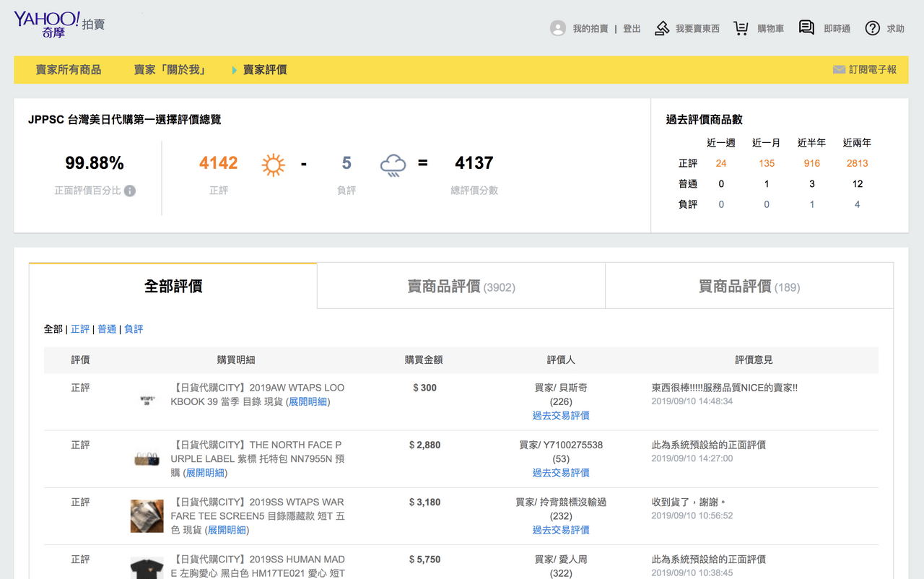
Task: Open 過去交易評價 for buyer 貝斯奇
Action: click(561, 415)
